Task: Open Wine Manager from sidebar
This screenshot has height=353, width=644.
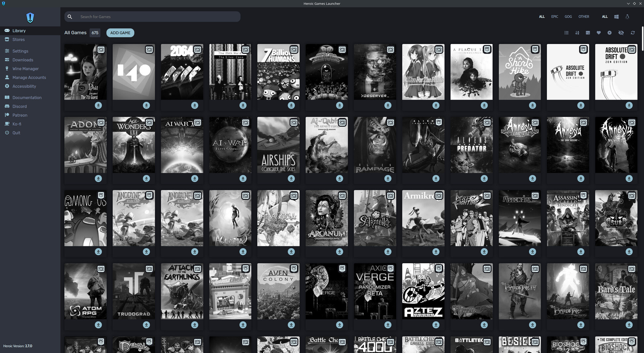Action: tap(26, 69)
